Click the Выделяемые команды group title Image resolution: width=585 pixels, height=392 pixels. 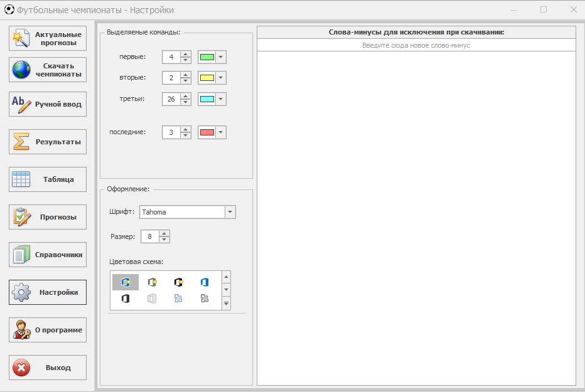143,33
